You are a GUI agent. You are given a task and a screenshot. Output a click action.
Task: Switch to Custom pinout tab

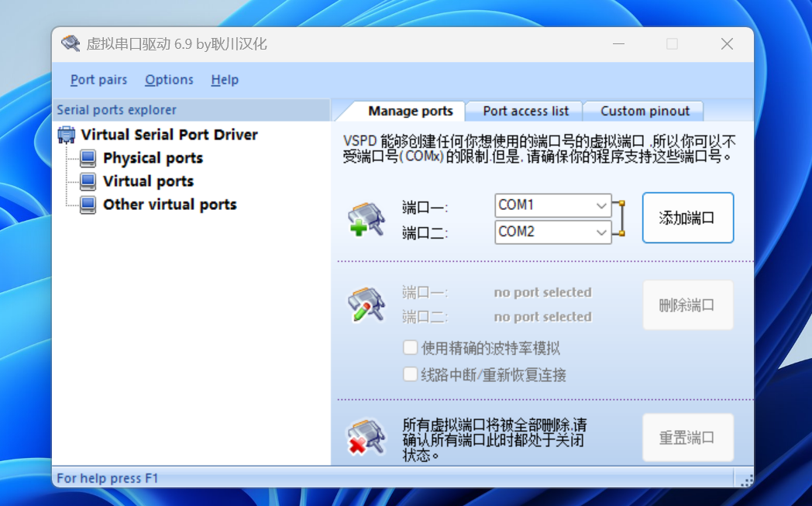point(645,111)
